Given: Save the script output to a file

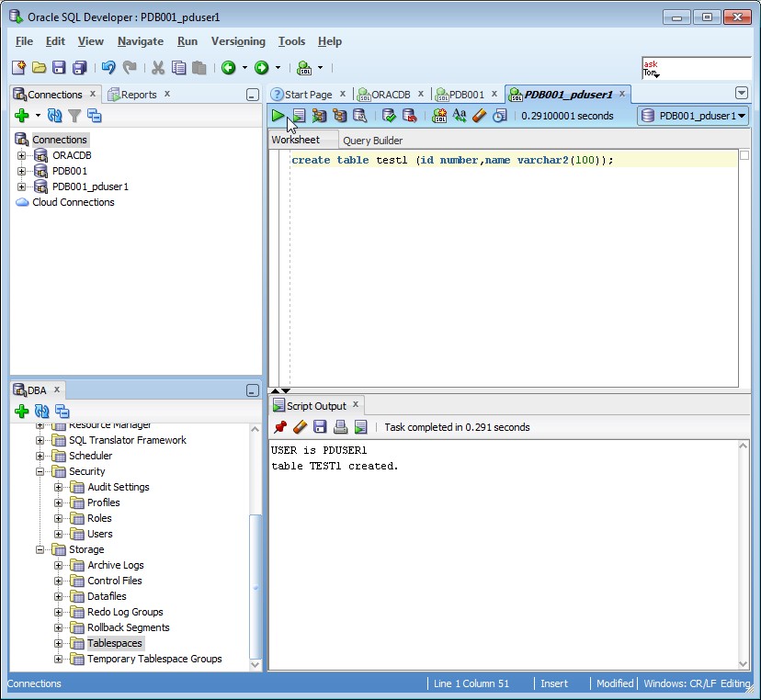Looking at the screenshot, I should pyautogui.click(x=319, y=427).
